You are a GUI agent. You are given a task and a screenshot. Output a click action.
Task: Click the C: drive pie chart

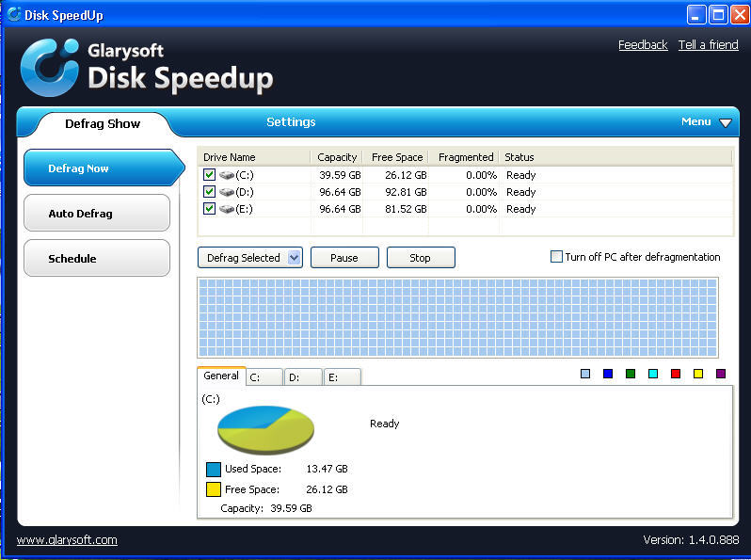tap(265, 430)
